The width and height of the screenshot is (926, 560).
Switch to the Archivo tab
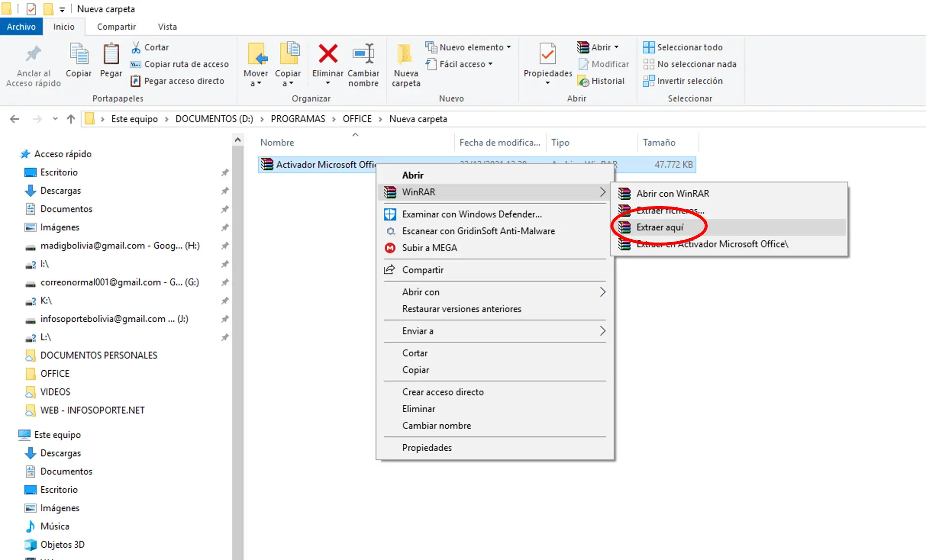click(21, 27)
